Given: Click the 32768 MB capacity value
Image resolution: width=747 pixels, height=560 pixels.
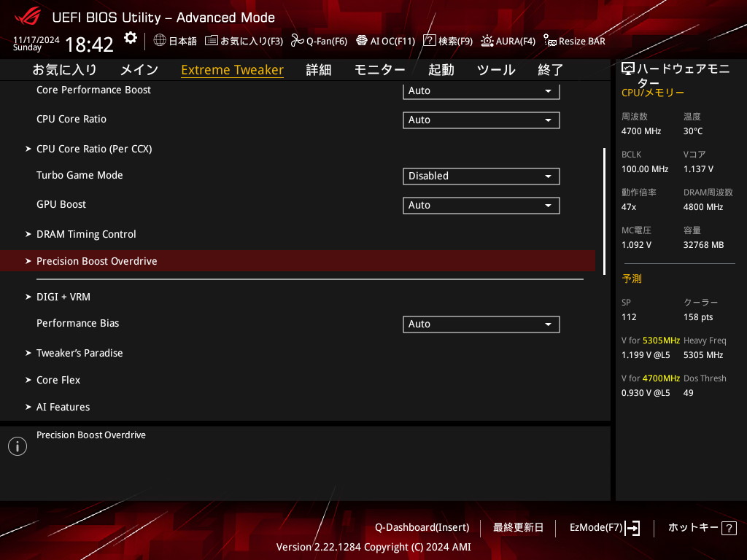Looking at the screenshot, I should pyautogui.click(x=704, y=245).
